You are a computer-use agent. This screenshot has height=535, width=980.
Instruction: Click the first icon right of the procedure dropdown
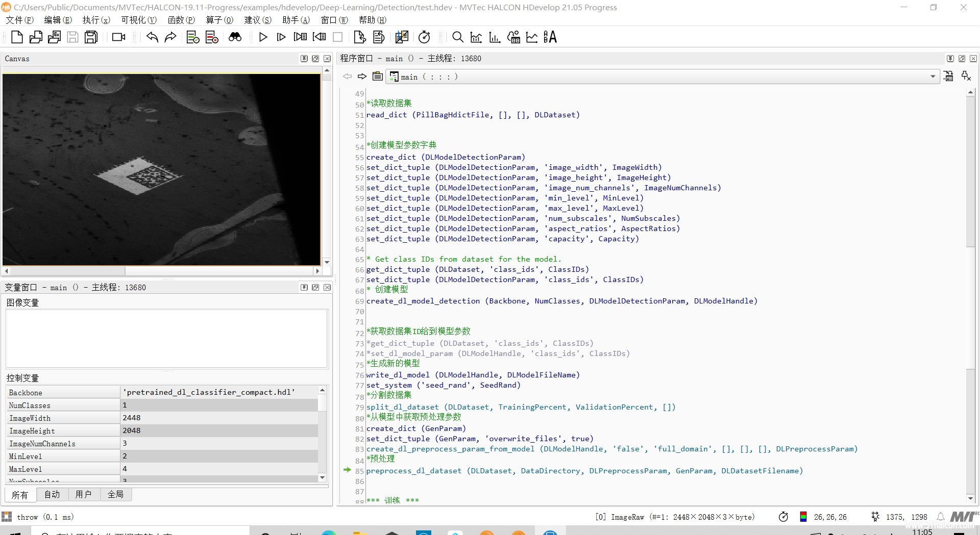click(948, 77)
